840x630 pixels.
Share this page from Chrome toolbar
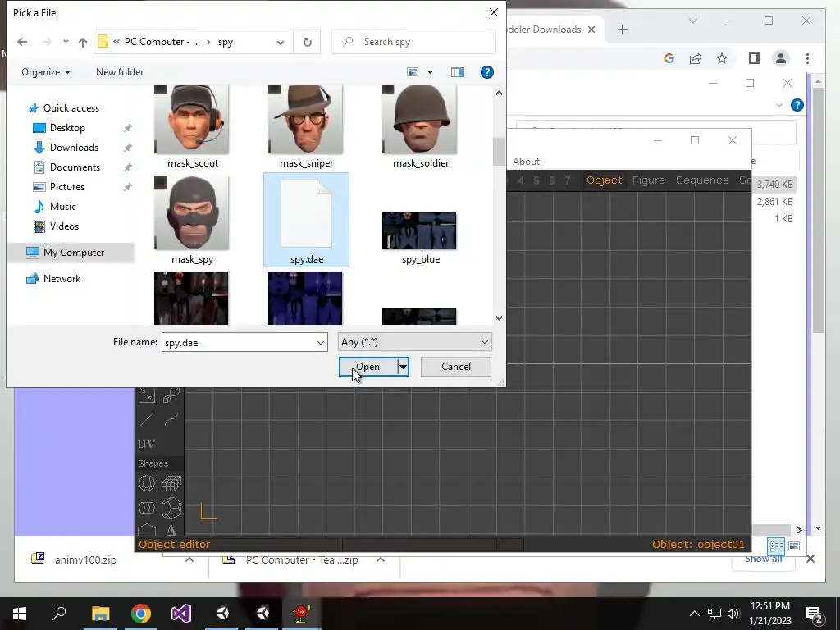pyautogui.click(x=696, y=58)
